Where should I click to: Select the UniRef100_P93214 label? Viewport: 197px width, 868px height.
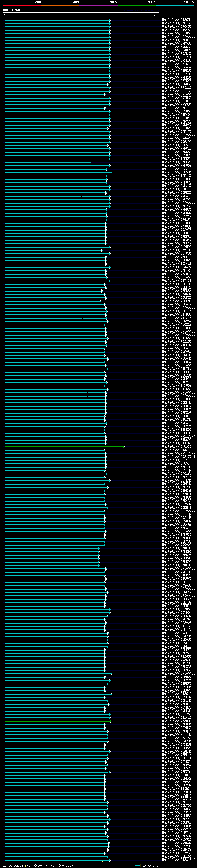tap(177, 57)
